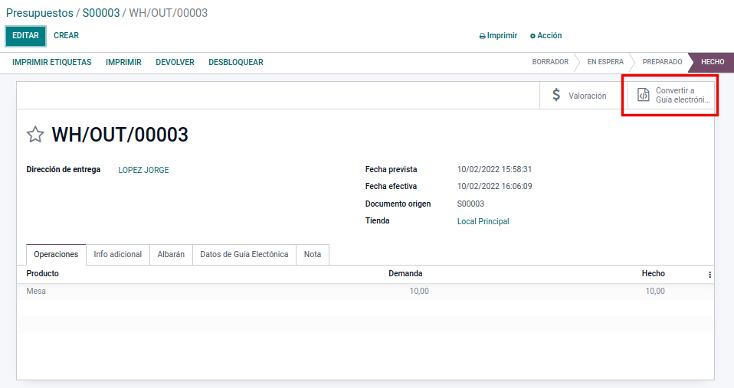Go to Presupuestos breadcrumb
The height and width of the screenshot is (388, 734).
40,13
